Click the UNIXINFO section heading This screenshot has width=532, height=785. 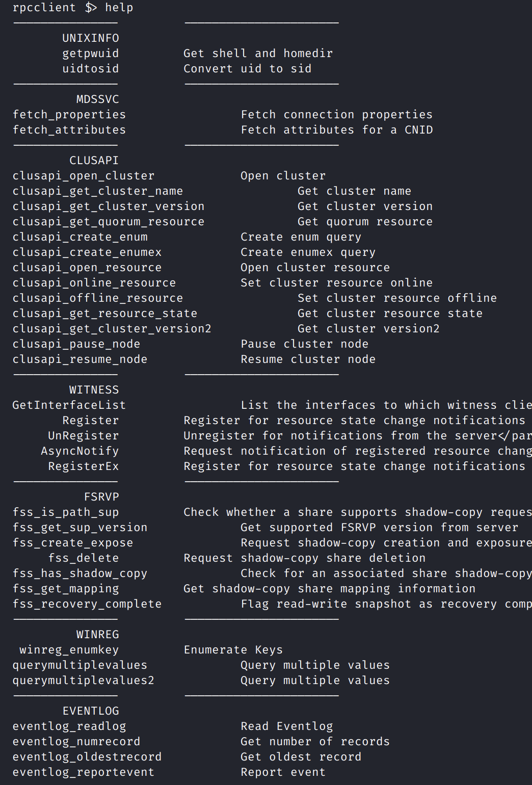tap(90, 38)
